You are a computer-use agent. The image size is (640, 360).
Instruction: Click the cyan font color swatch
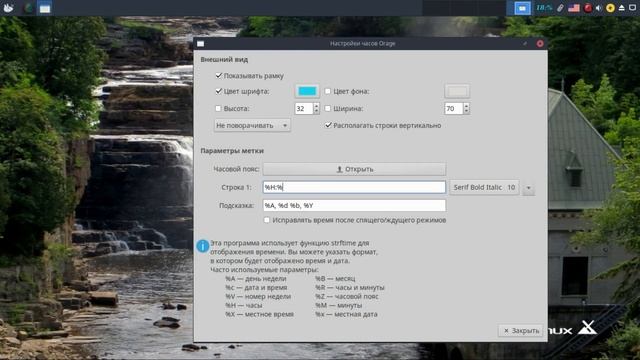pos(307,91)
